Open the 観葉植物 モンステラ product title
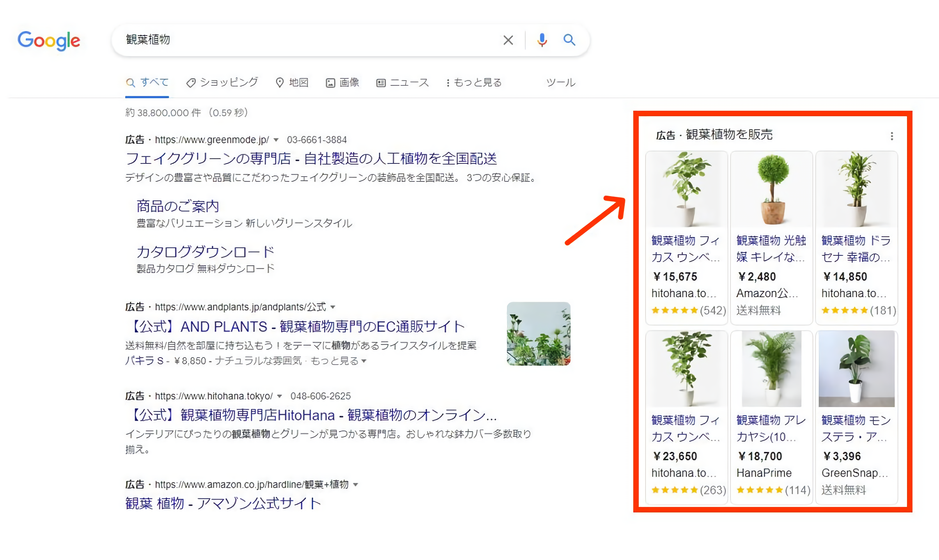This screenshot has height=560, width=939. coord(856,428)
